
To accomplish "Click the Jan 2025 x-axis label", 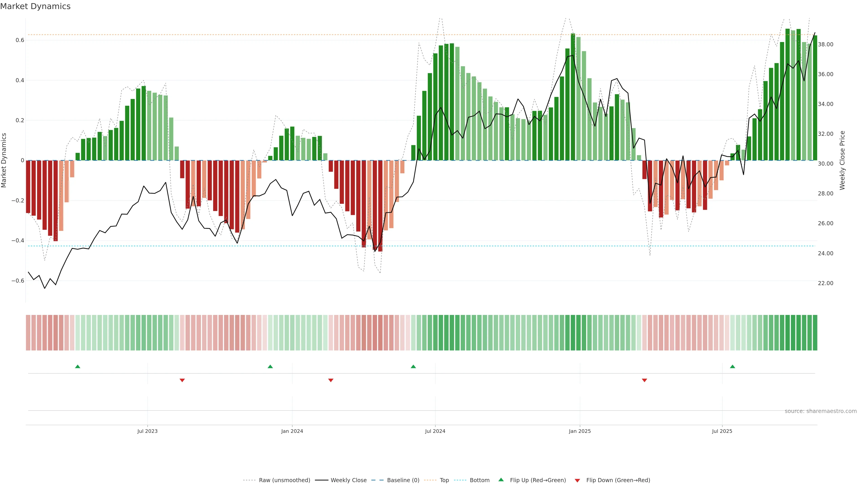I will click(580, 431).
